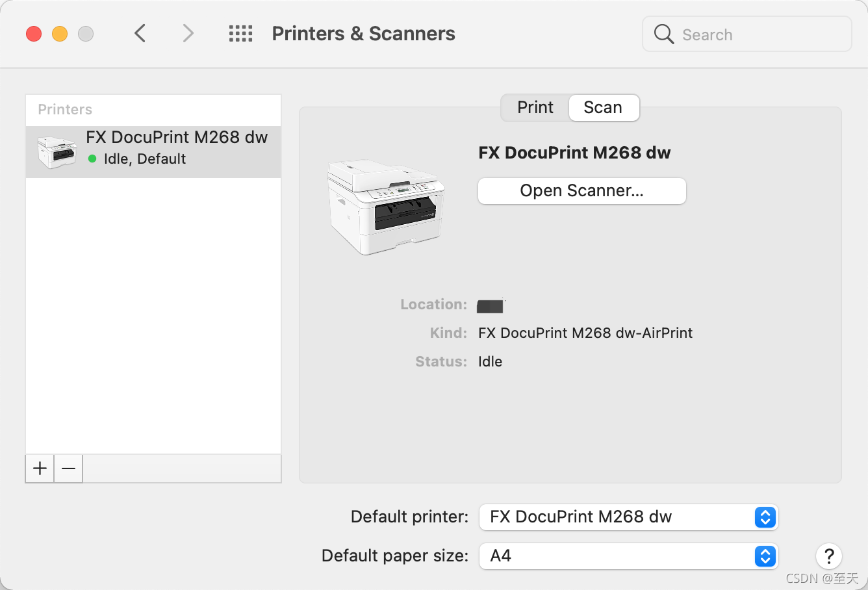Screen dimensions: 868x590
Task: Go back with the left chevron arrow
Action: point(140,33)
